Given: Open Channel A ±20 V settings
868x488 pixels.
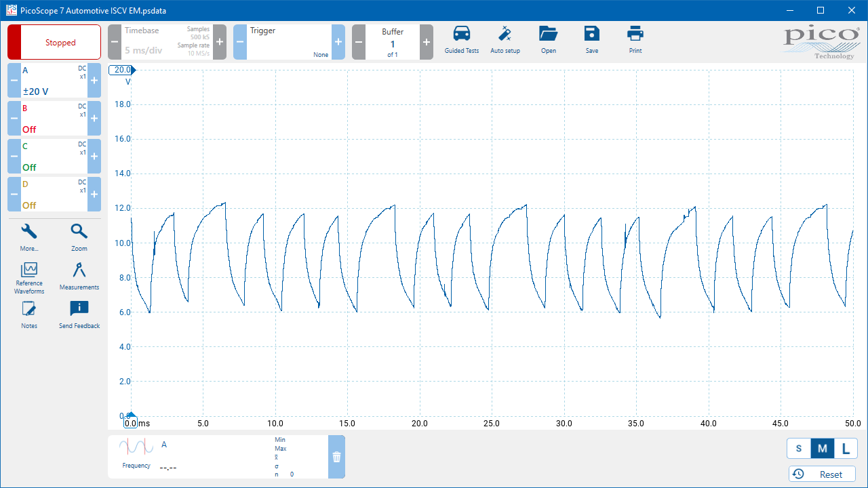Looking at the screenshot, I should [x=54, y=81].
